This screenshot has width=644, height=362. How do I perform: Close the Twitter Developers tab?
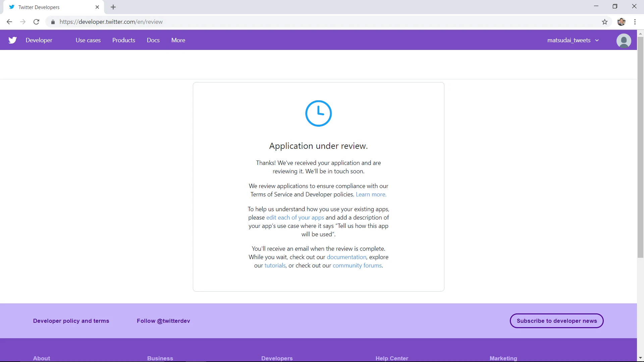[97, 7]
